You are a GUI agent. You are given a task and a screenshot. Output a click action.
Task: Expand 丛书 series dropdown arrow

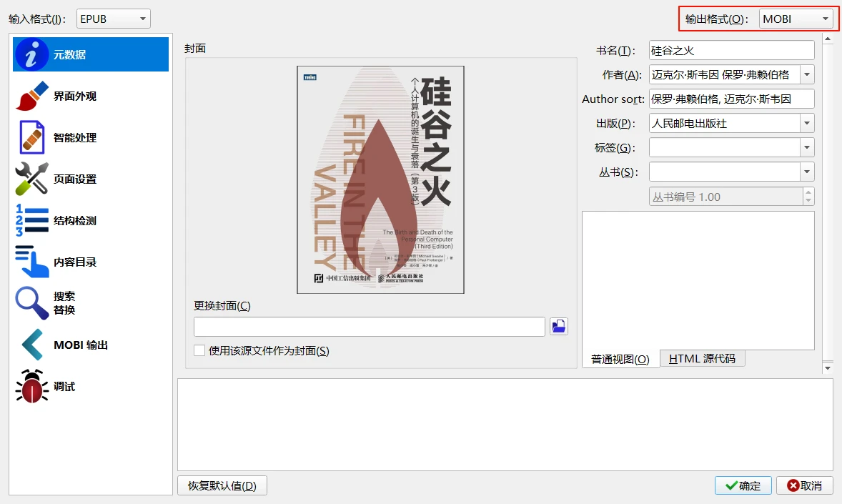[806, 172]
